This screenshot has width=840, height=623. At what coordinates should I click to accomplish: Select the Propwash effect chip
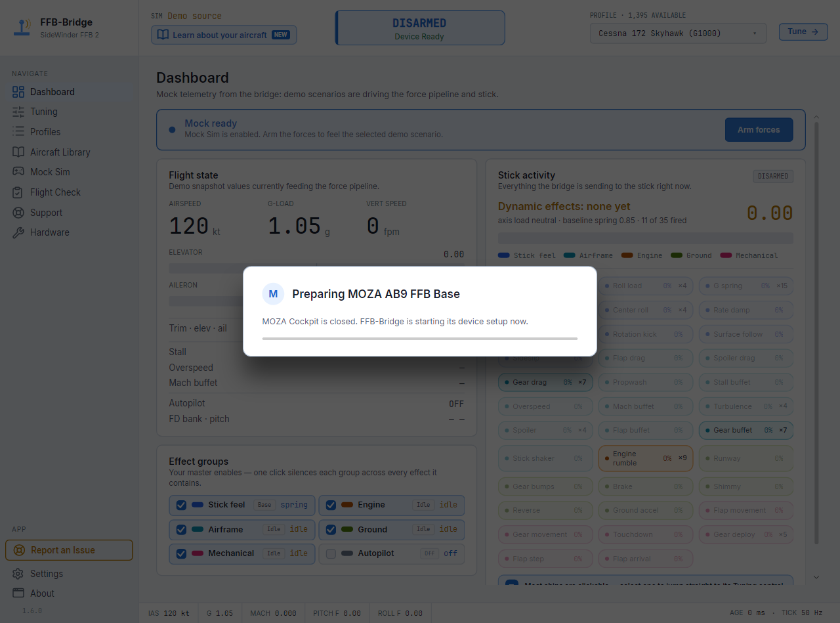646,382
